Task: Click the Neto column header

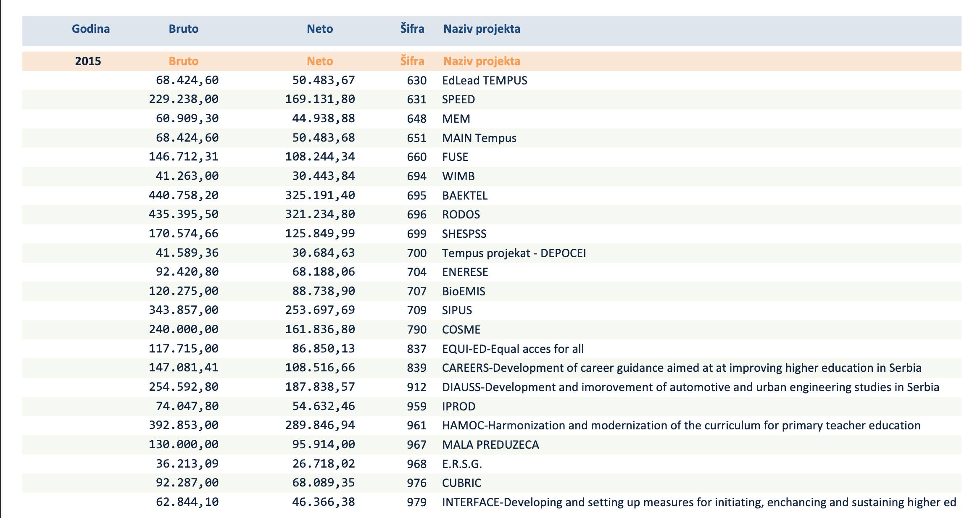Action: coord(319,29)
